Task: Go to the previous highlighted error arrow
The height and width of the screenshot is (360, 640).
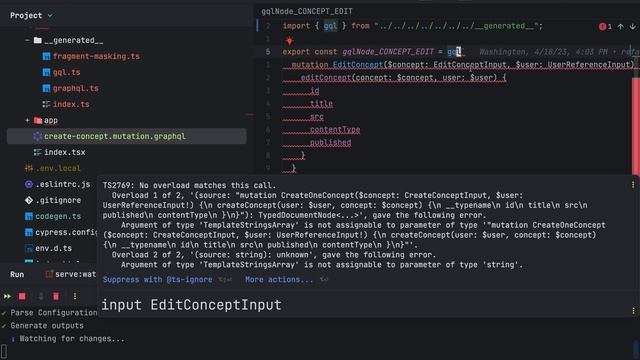Action: pyautogui.click(x=620, y=27)
